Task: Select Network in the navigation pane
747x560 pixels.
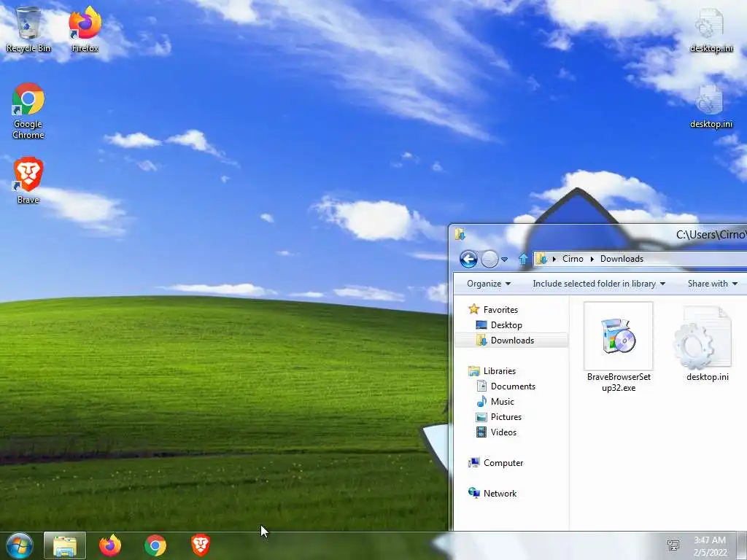Action: point(492,494)
